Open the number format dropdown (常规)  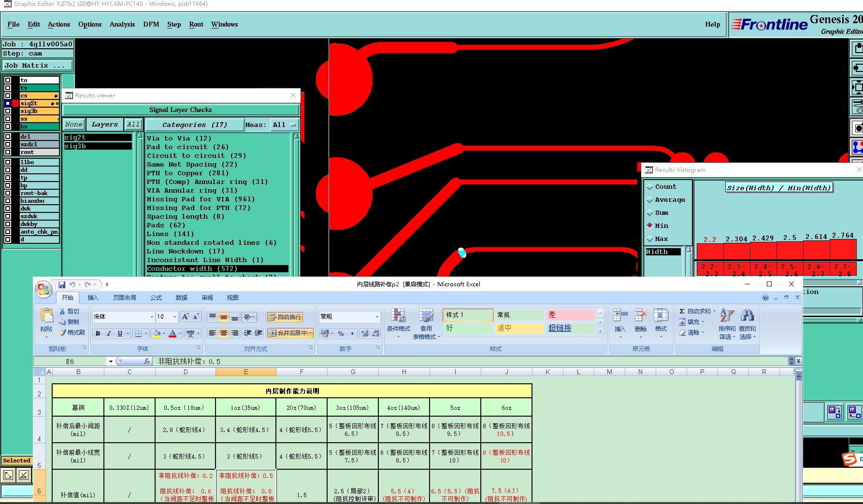coord(377,317)
